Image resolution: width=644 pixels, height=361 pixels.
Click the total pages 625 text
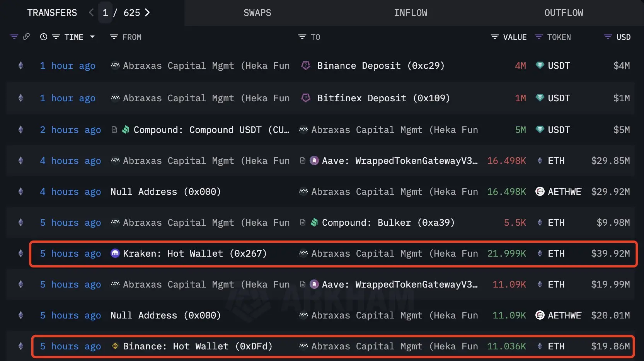tap(131, 13)
